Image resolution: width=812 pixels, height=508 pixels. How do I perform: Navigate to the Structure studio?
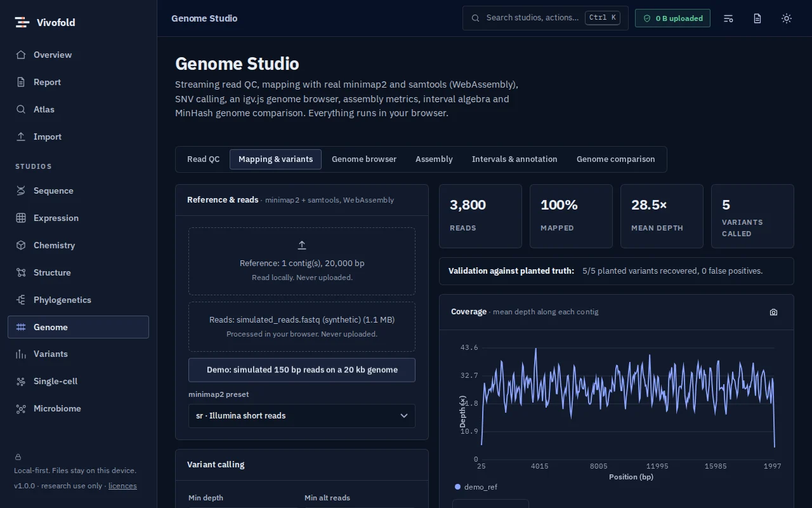[78, 272]
